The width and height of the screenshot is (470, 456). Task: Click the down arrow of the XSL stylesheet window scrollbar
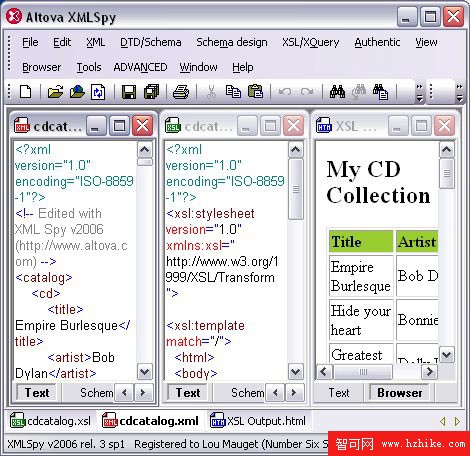(295, 371)
